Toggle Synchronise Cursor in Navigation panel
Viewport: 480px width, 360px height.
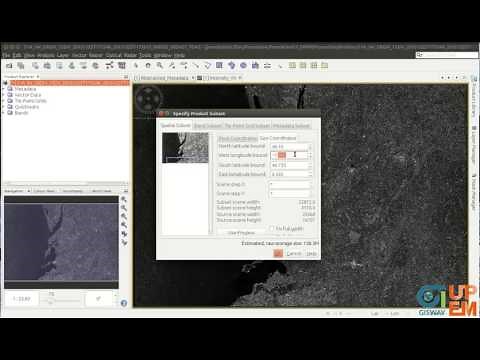click(x=124, y=243)
